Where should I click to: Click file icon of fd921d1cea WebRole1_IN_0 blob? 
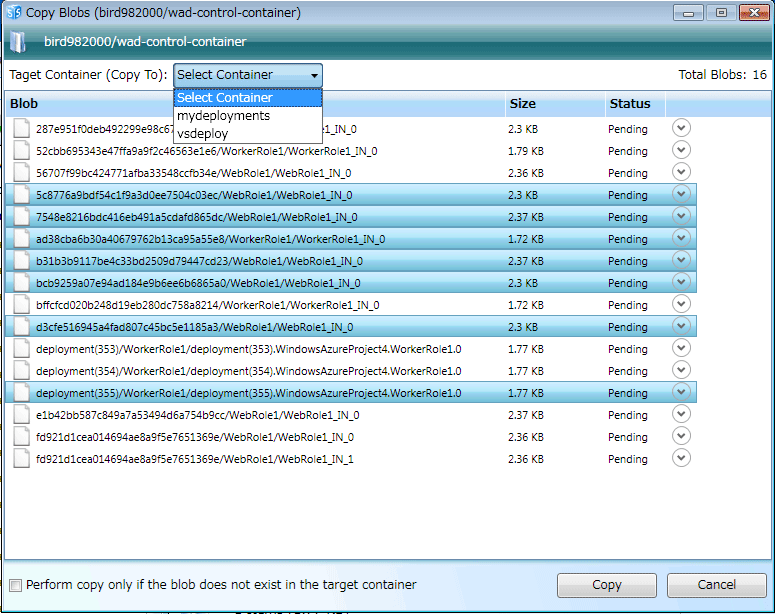(x=21, y=436)
